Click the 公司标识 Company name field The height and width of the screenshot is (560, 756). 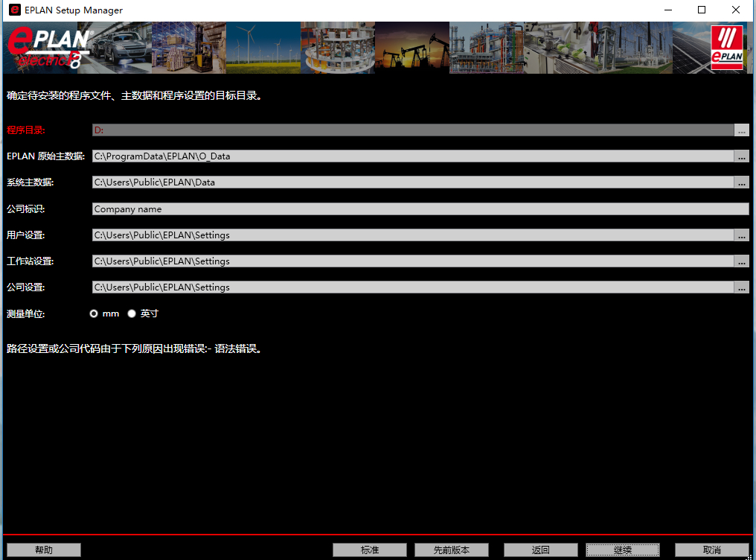click(420, 209)
